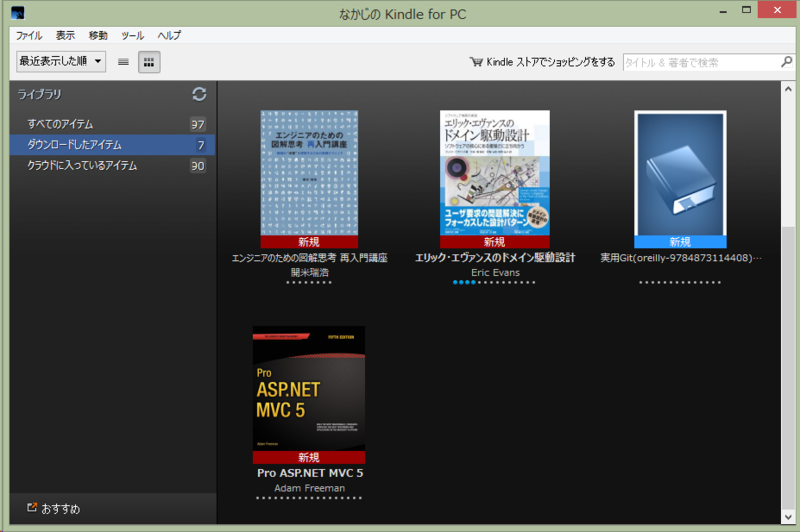Click the scrollbar down arrow
This screenshot has width=800, height=532.
pyautogui.click(x=788, y=516)
